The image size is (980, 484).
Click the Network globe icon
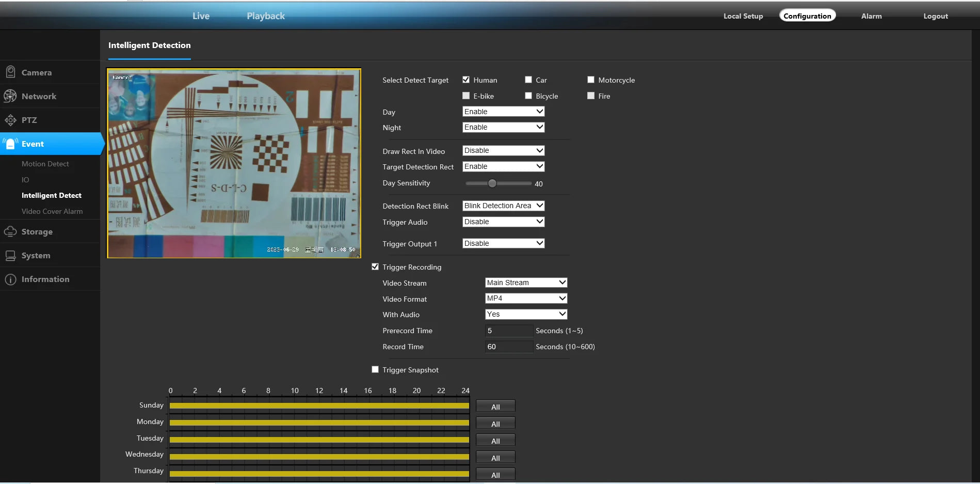[x=10, y=96]
